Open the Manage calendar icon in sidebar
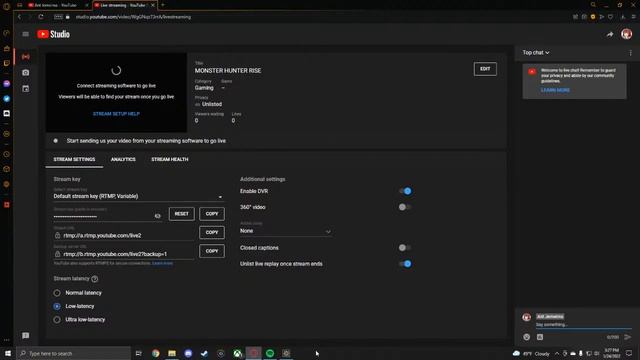Screen dimensions: 640x360 (x=26, y=89)
